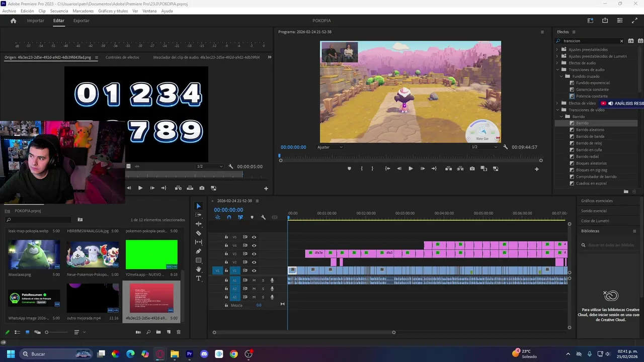This screenshot has height=362, width=644.
Task: Open the Marcadores menu
Action: click(x=83, y=11)
